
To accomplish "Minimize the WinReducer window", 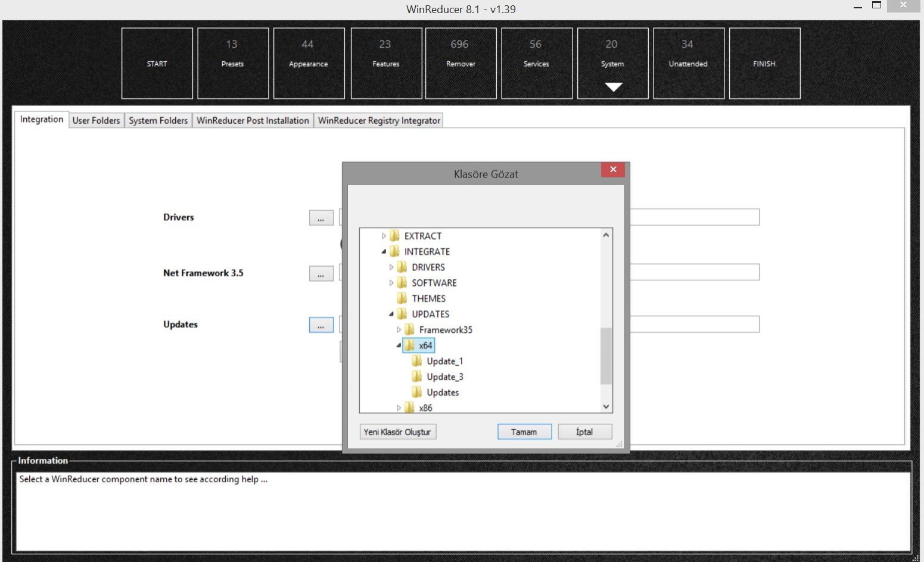I will coord(858,7).
